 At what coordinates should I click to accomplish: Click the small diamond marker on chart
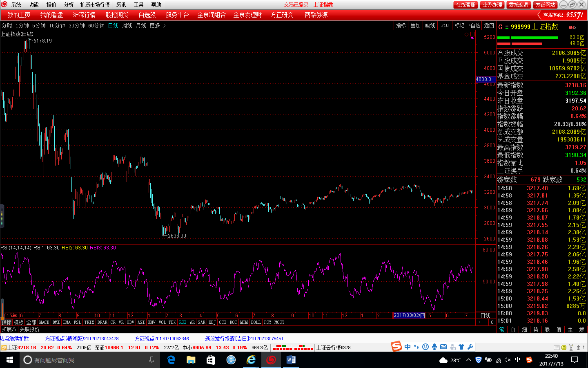pyautogui.click(x=467, y=34)
